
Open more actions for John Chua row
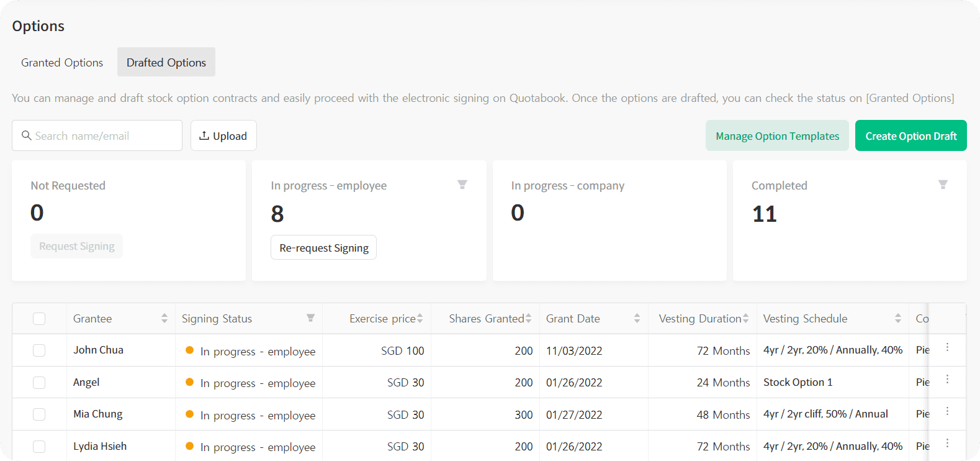tap(947, 347)
